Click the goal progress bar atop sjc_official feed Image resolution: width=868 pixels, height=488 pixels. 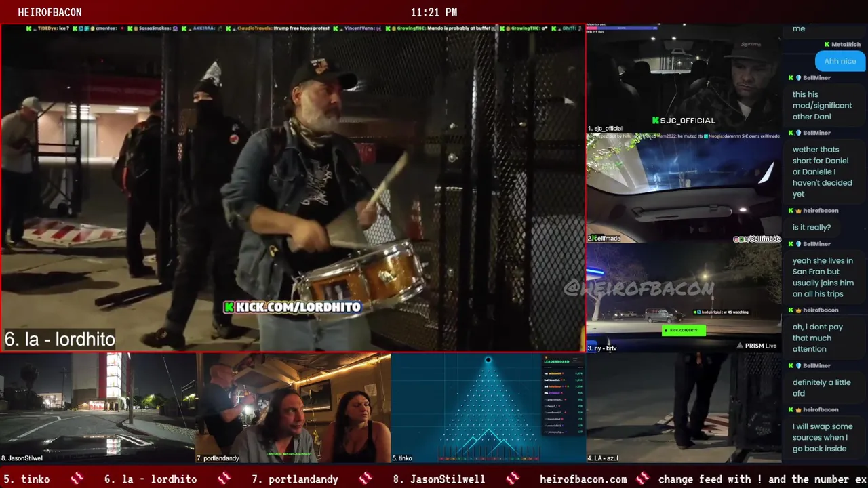pos(623,28)
